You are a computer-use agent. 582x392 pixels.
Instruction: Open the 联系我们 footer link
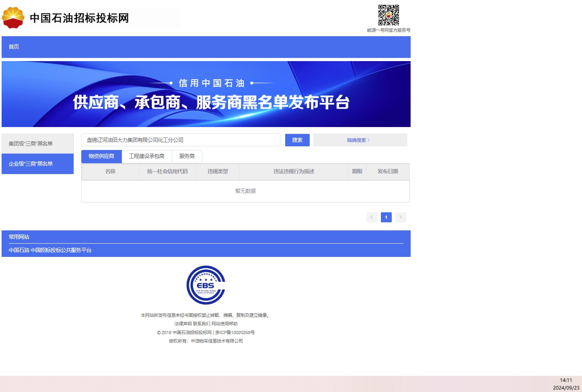[x=202, y=324]
